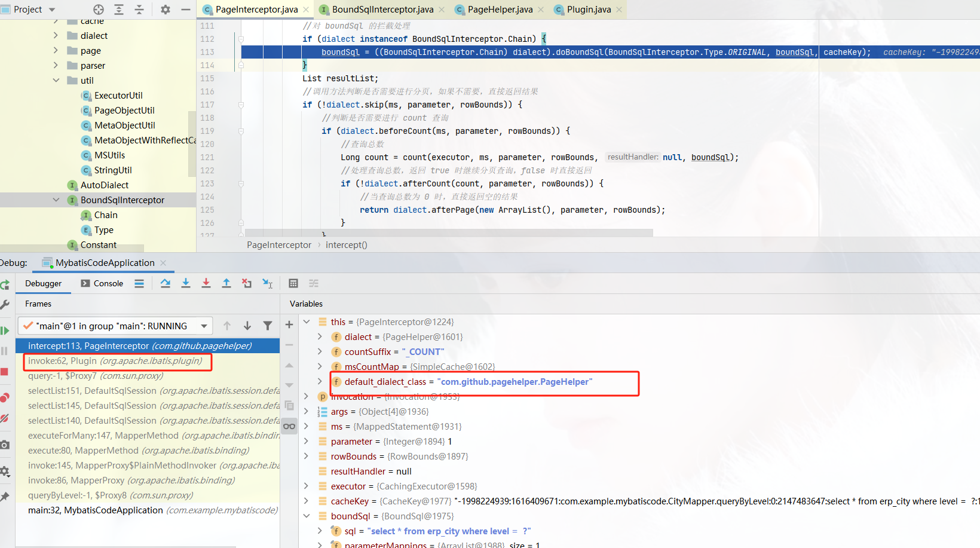Open the thread selector "main"@1 RUNNING dropdown
980x548 pixels.
click(x=116, y=326)
